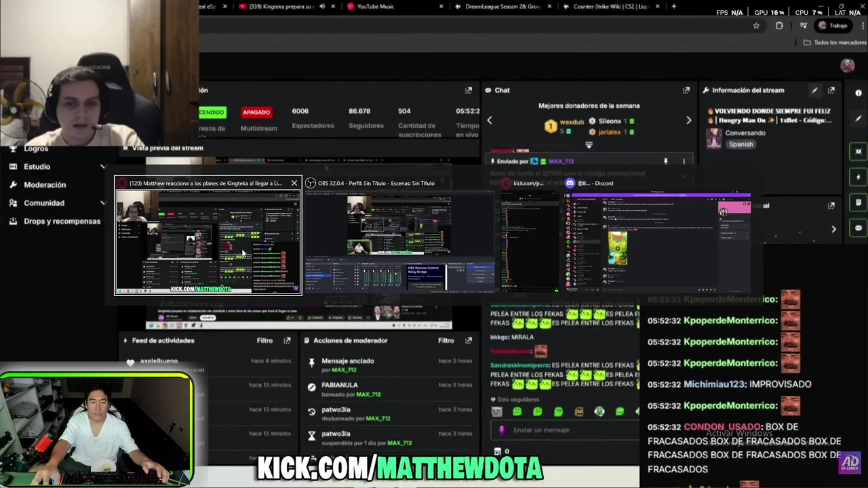Click the Michimiau123 chat username

[714, 384]
